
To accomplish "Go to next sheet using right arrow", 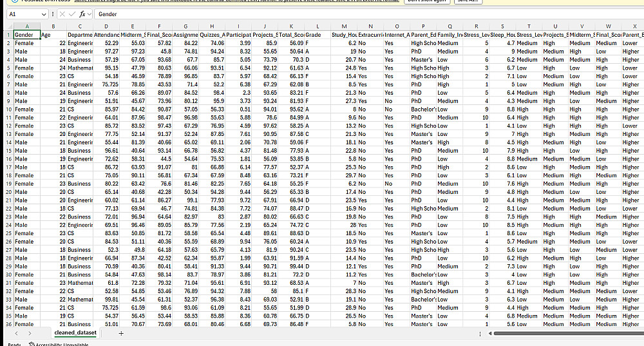I will [x=30, y=333].
